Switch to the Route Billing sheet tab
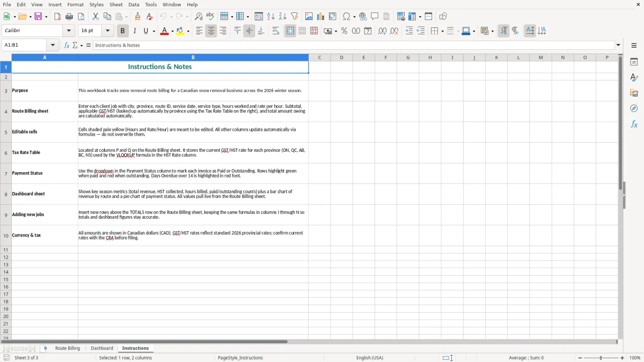This screenshot has width=644, height=362. [68, 348]
